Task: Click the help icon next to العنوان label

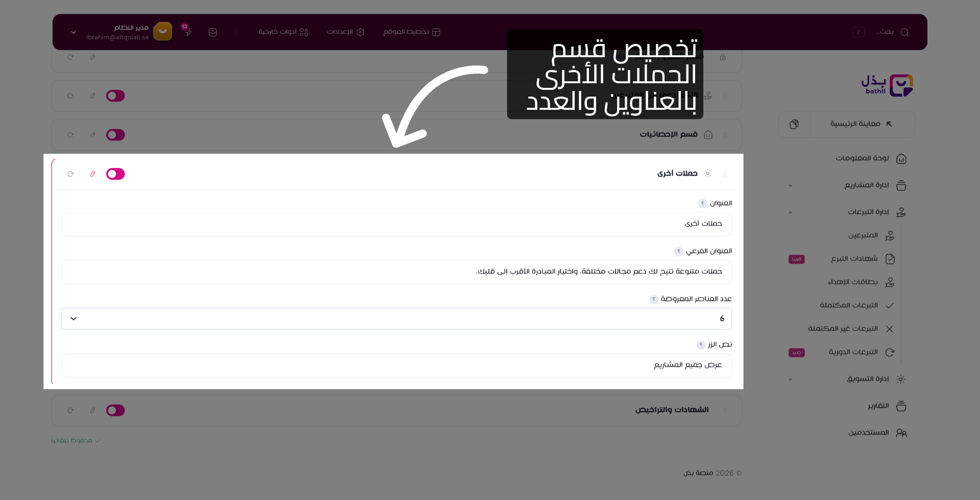Action: (702, 204)
